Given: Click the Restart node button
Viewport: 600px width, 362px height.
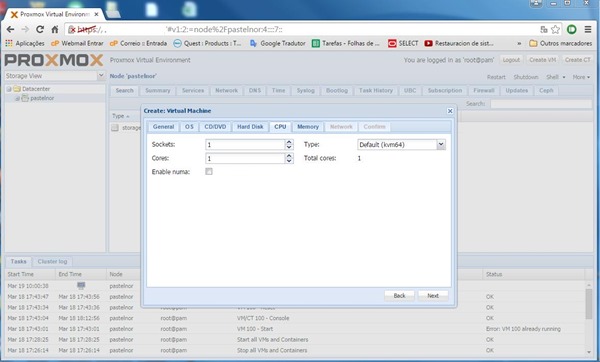Looking at the screenshot, I should click(496, 77).
